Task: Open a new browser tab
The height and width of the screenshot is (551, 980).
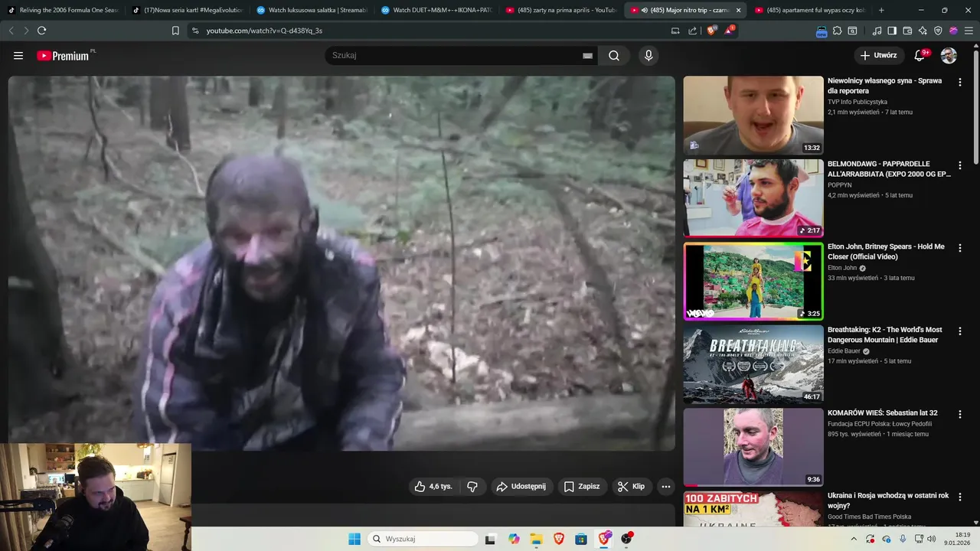Action: [881, 10]
